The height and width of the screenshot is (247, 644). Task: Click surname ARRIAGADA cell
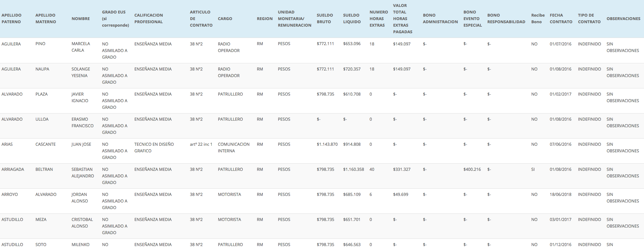coord(13,169)
